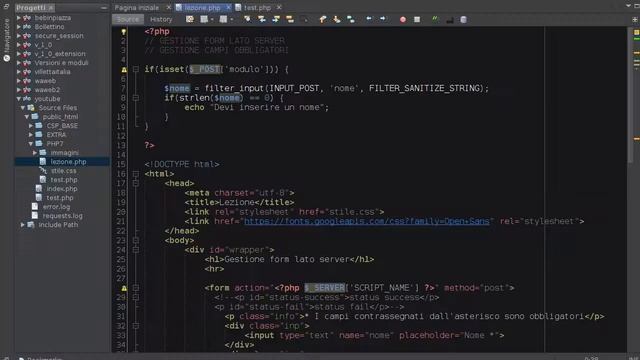Click orange error-stripe mark beside line 12

(636, 139)
